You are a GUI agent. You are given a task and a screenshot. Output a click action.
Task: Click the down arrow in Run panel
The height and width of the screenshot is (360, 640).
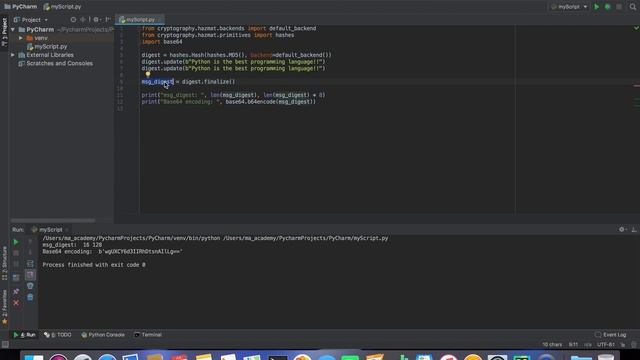point(30,253)
